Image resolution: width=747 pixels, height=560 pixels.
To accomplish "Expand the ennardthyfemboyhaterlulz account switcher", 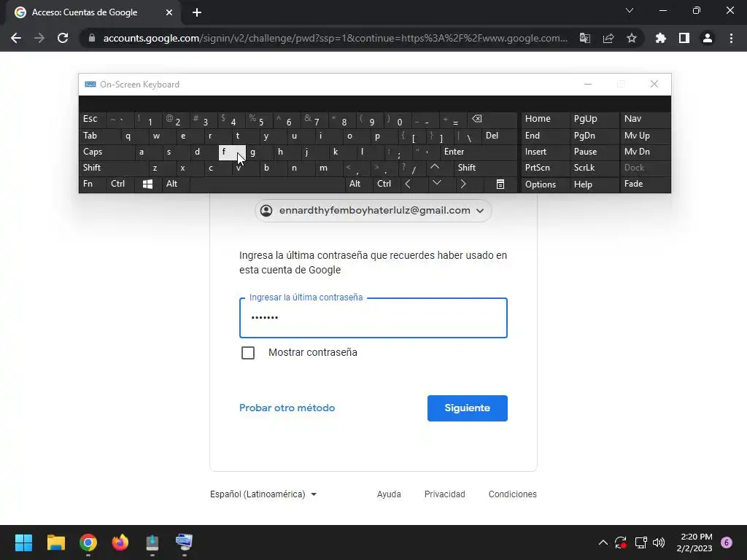I will pos(373,211).
